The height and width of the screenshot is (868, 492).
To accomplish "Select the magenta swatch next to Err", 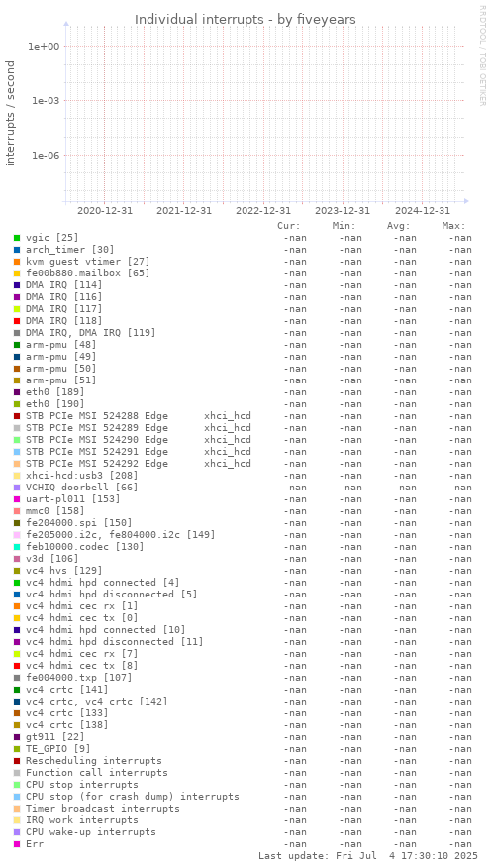I will pyautogui.click(x=17, y=845).
